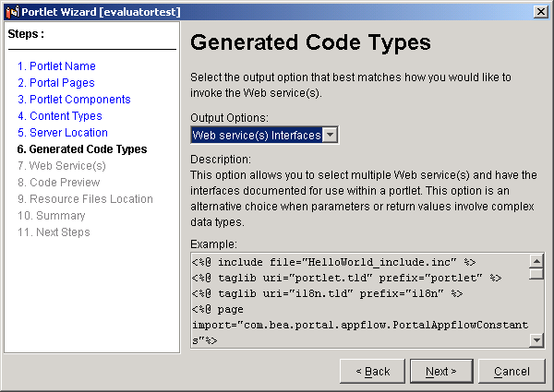This screenshot has width=554, height=392.
Task: Click the < Back button
Action: tap(372, 371)
